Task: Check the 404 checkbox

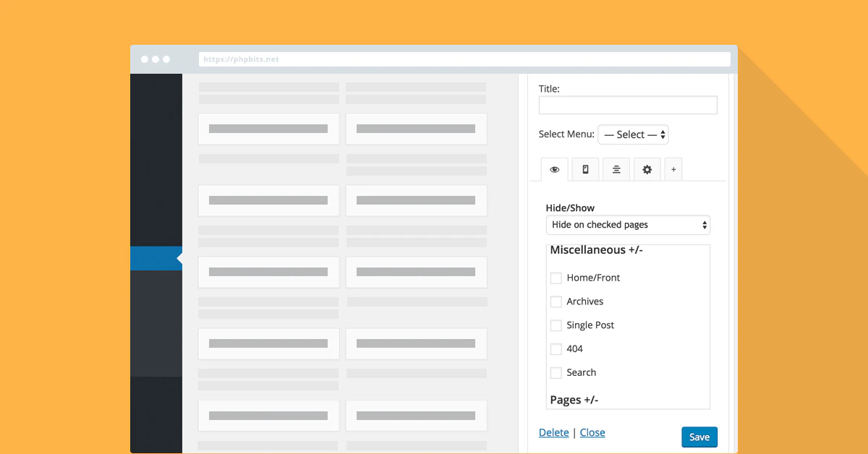Action: tap(556, 349)
